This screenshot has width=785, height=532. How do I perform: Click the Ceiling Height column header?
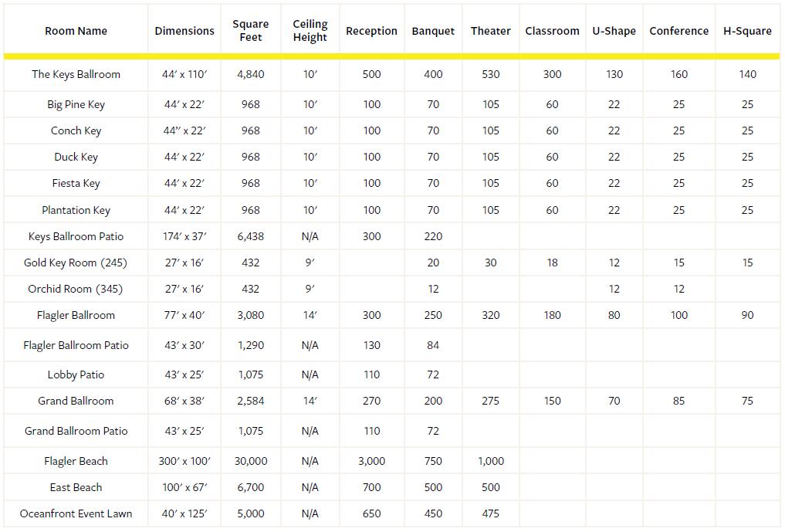pyautogui.click(x=310, y=31)
